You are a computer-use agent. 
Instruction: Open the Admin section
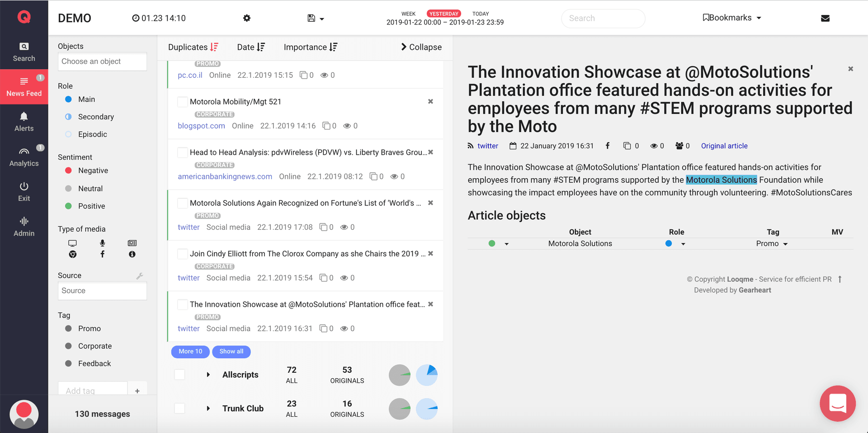coord(24,226)
